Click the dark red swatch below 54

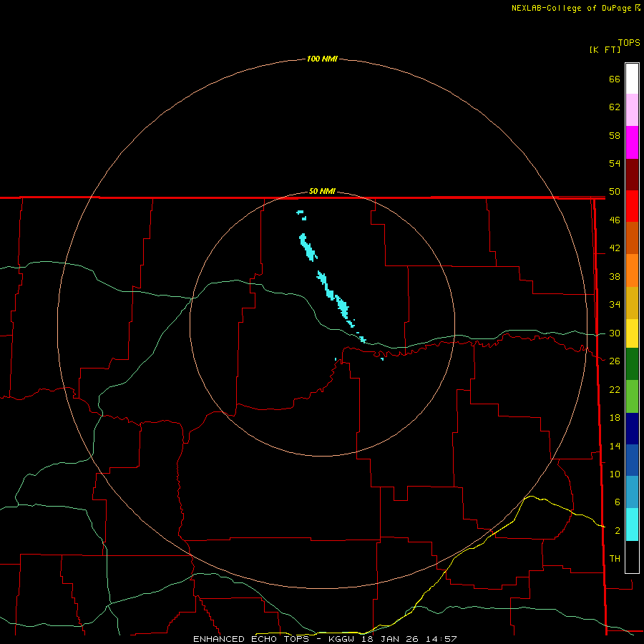coord(632,175)
